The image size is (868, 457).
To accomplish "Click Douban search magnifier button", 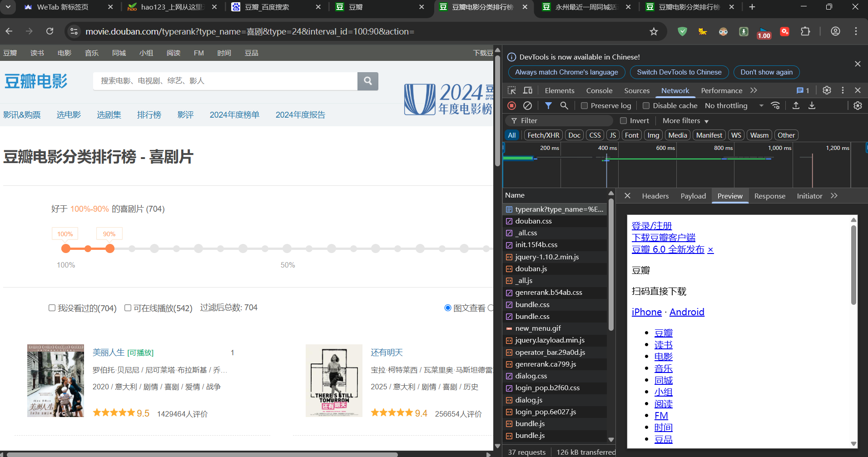I will click(368, 81).
